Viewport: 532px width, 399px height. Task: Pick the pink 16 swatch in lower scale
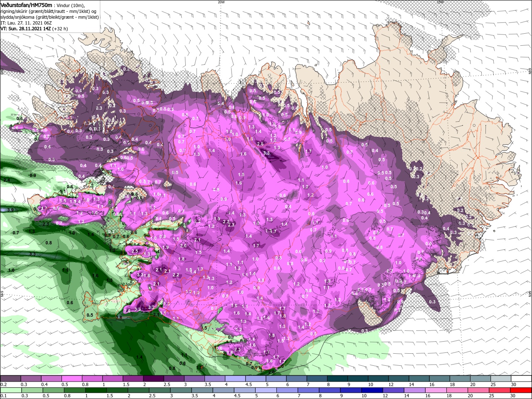point(436,390)
